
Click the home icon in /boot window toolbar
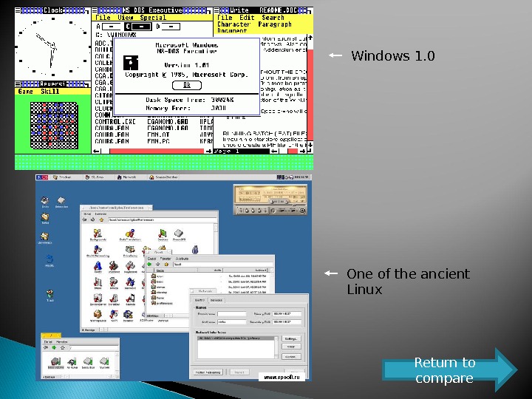tap(166, 265)
